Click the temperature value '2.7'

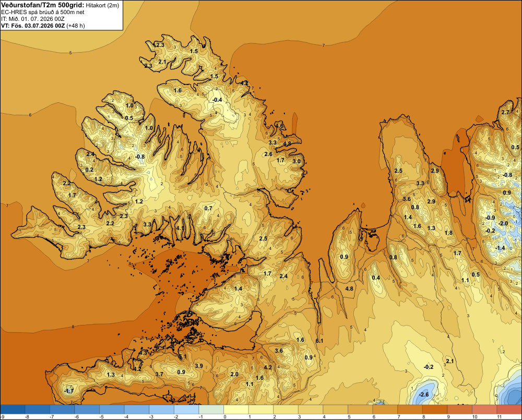pyautogui.click(x=505, y=113)
